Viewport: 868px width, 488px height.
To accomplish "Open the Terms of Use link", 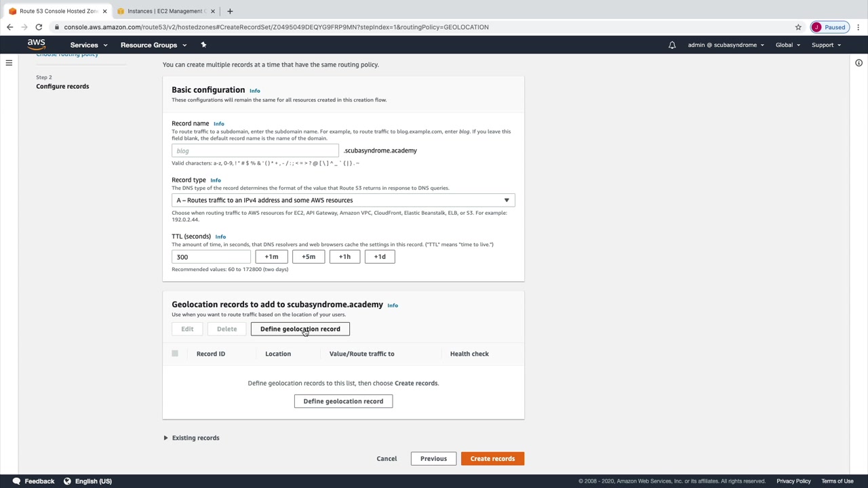I will (x=837, y=481).
